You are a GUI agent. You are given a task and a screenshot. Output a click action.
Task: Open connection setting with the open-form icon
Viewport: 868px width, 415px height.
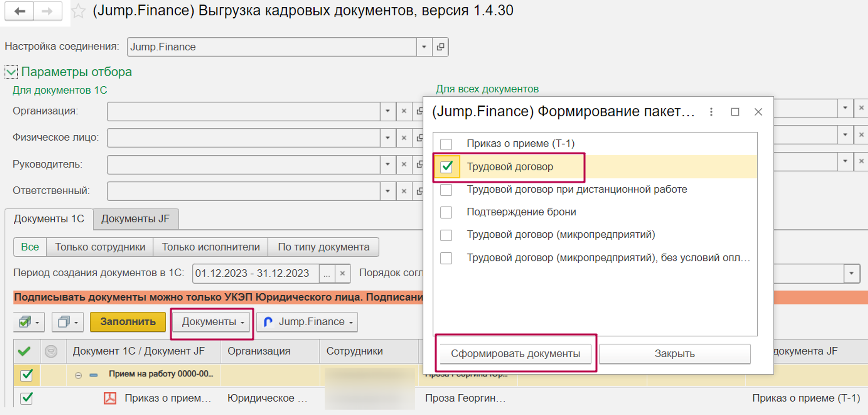tap(440, 47)
